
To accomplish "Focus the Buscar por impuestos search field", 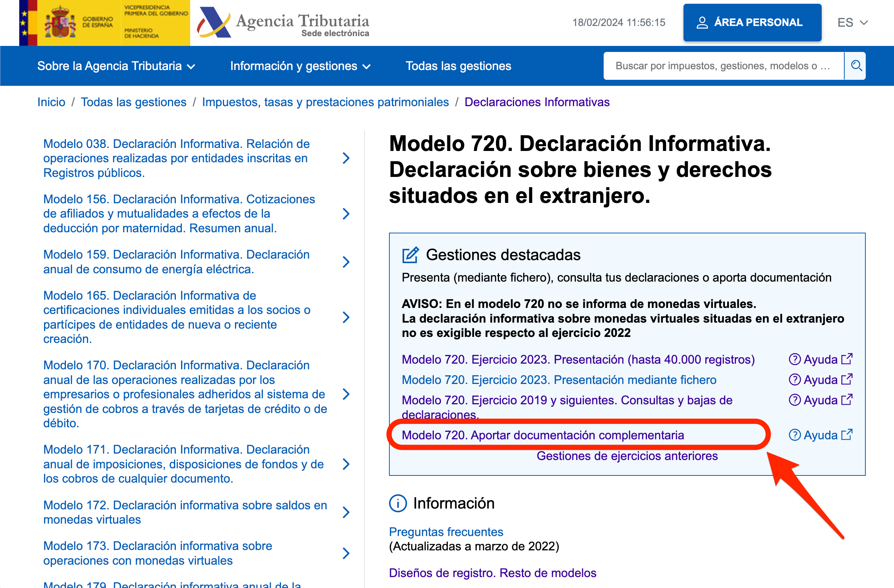I will [x=724, y=66].
